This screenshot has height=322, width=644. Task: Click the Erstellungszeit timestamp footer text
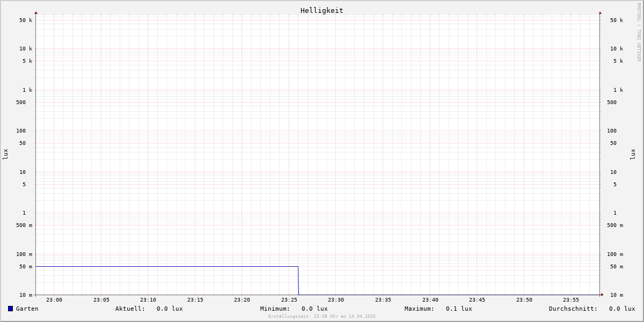(322, 317)
